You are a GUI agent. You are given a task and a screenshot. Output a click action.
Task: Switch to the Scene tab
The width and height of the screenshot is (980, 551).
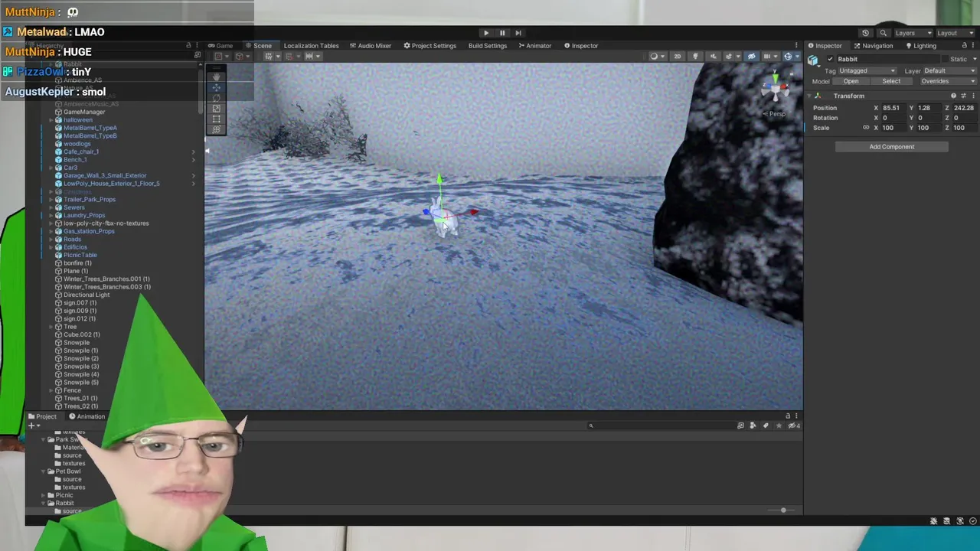click(259, 46)
